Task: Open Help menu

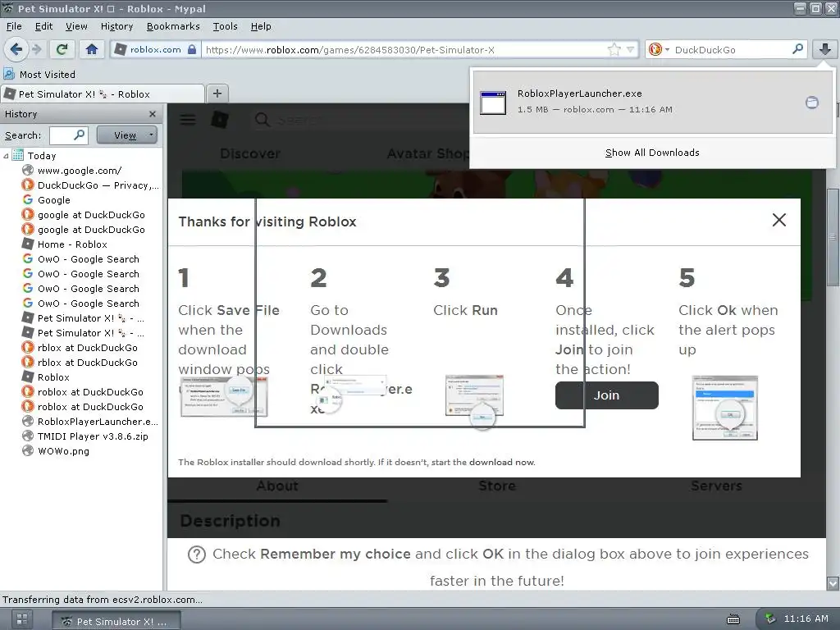Action: pos(261,26)
